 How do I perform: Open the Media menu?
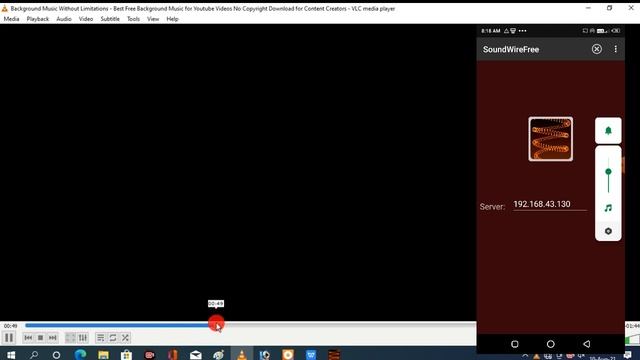(x=11, y=19)
